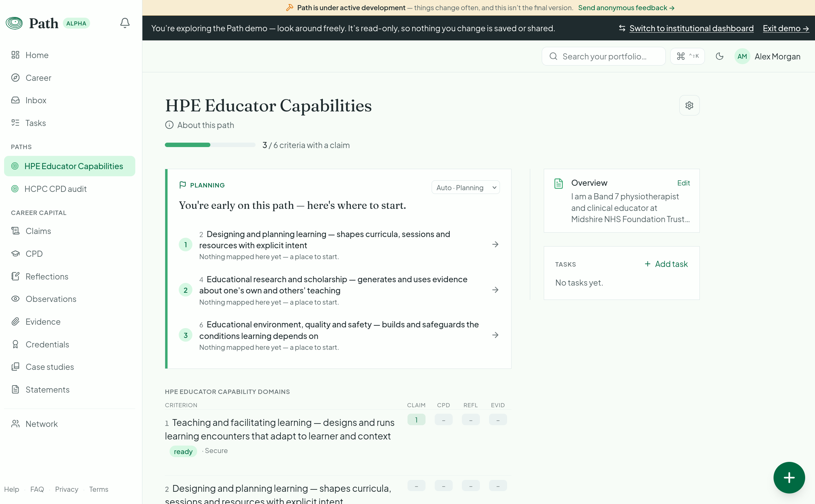Select HPE Educator Capabilities path
Image resolution: width=815 pixels, height=504 pixels.
point(70,166)
